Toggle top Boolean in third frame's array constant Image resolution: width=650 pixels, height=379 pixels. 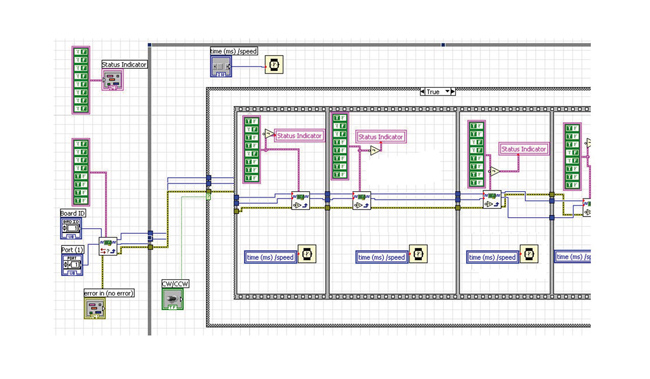pyautogui.click(x=477, y=126)
